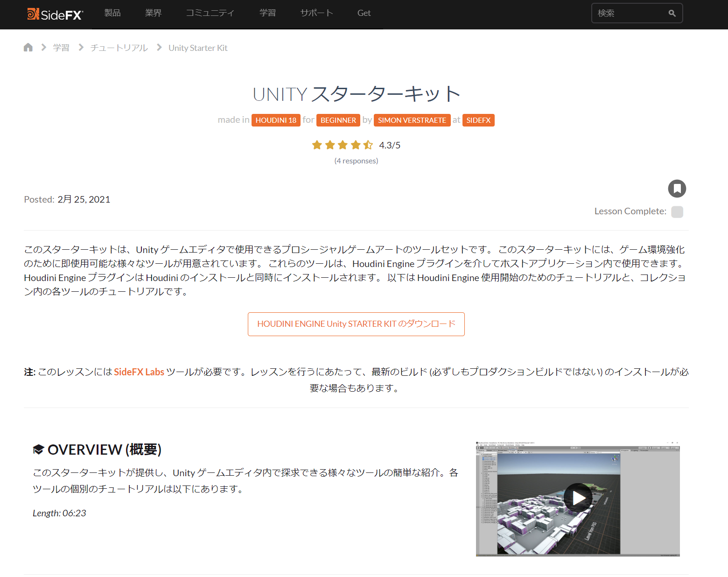Click the SIDEFX tag
The width and height of the screenshot is (728, 577).
point(478,120)
